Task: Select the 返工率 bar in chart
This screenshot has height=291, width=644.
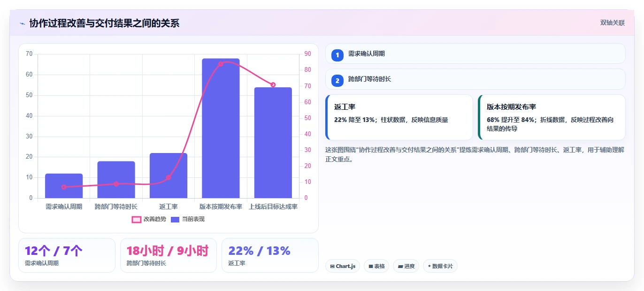Action: [x=169, y=176]
